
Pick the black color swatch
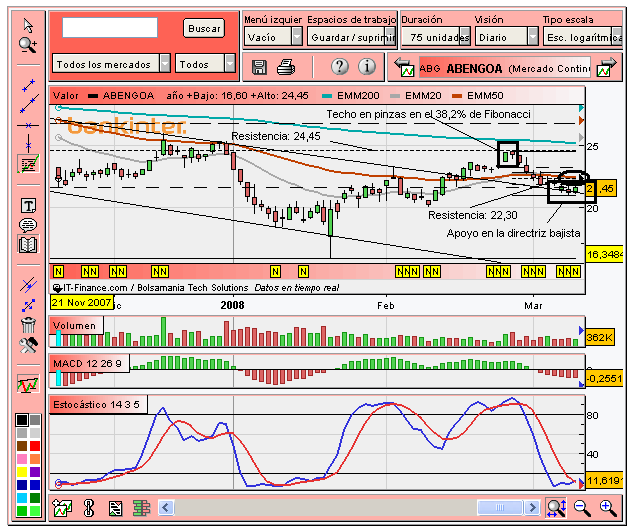pyautogui.click(x=22, y=420)
